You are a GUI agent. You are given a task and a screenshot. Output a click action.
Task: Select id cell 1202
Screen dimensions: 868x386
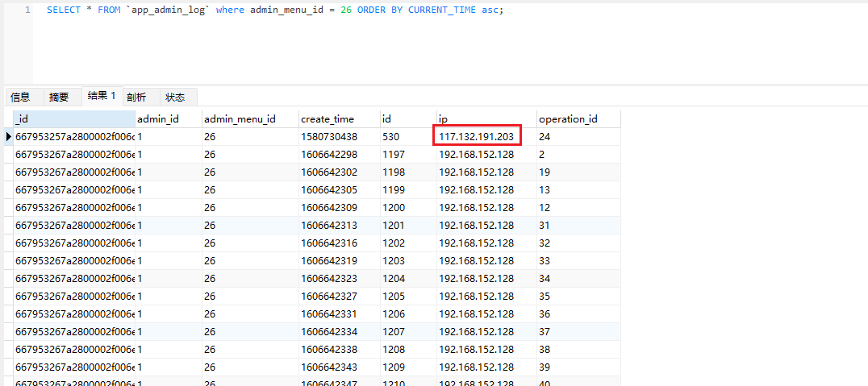[408, 243]
